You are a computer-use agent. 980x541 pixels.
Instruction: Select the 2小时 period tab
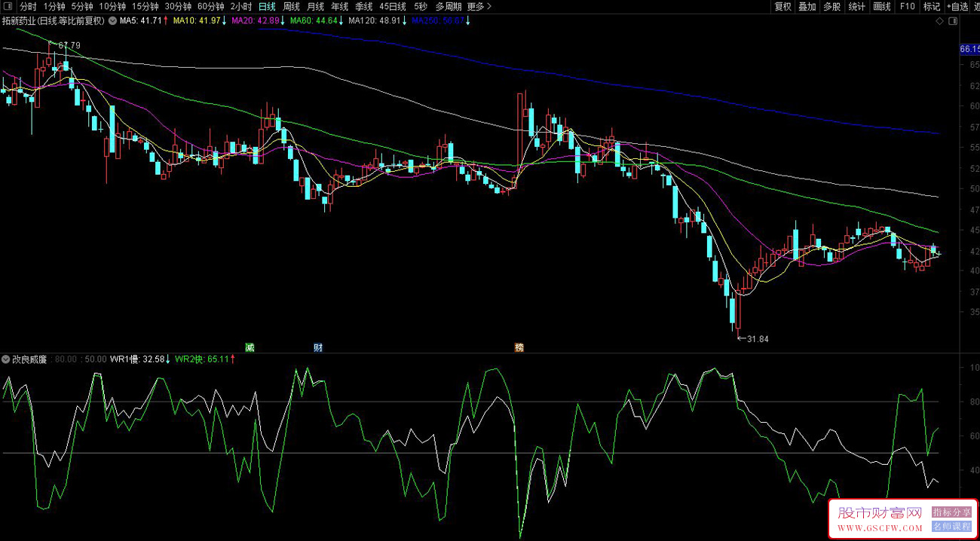pos(241,7)
